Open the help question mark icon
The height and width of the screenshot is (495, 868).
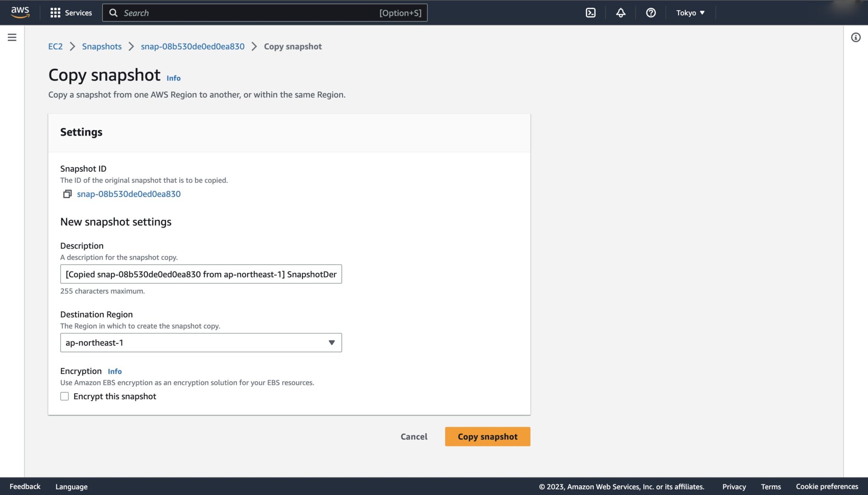(651, 13)
